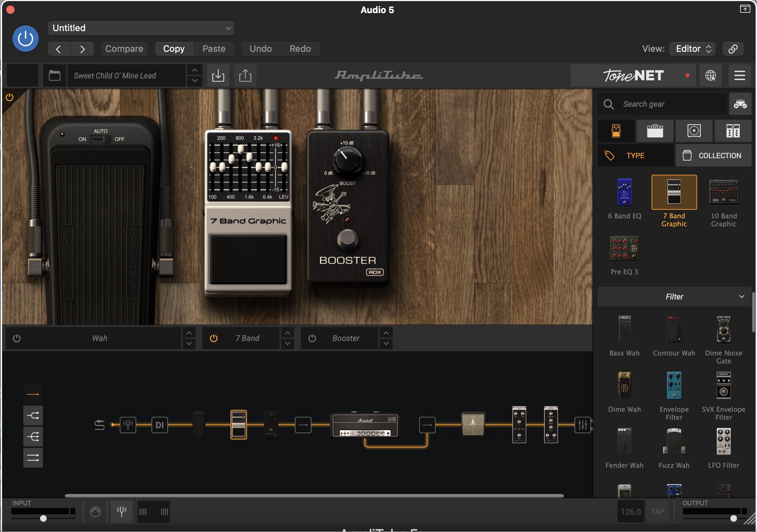
Task: Turn the Booster BOOST knob
Action: coord(347,161)
